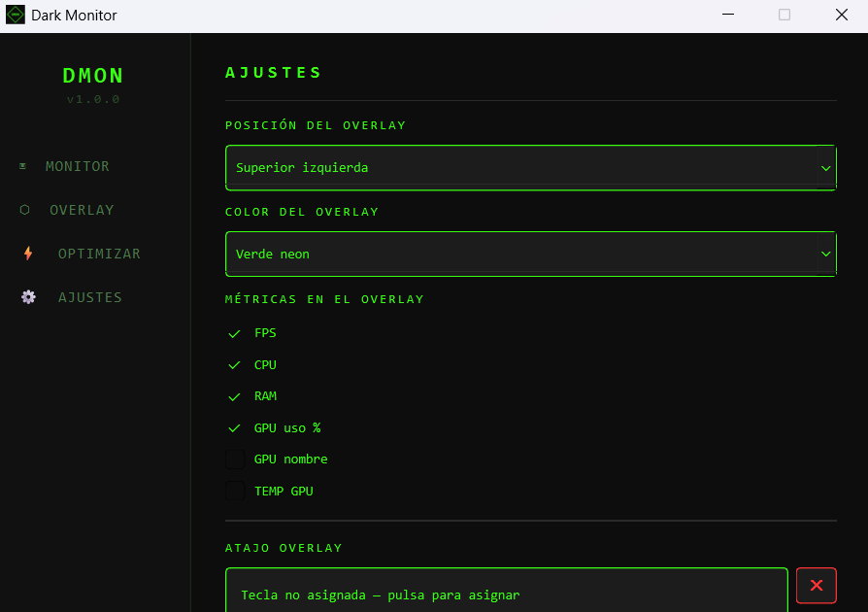
Task: Uncheck the CPU metric checkbox
Action: tap(235, 365)
